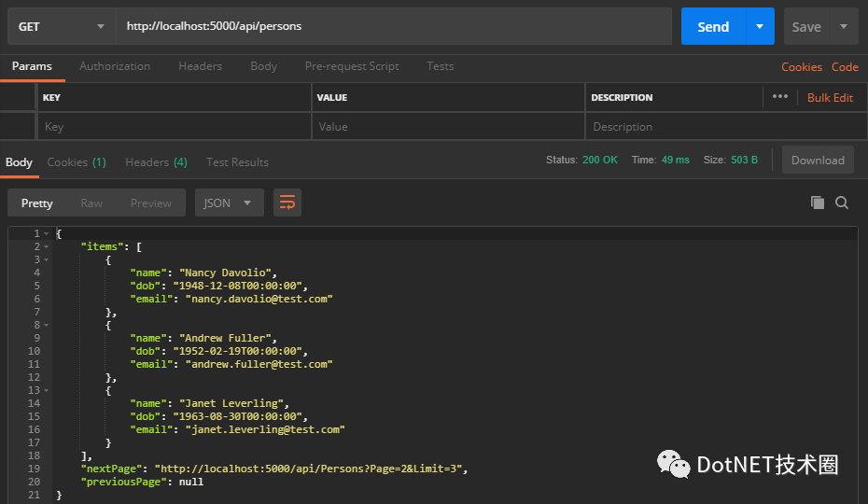Click the "Andrew Fuller" name value

click(225, 338)
